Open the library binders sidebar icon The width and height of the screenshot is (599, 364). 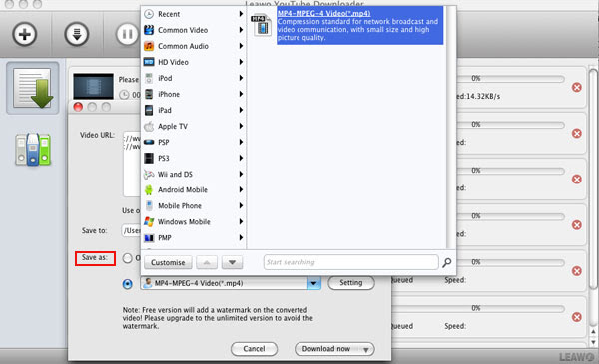[33, 149]
